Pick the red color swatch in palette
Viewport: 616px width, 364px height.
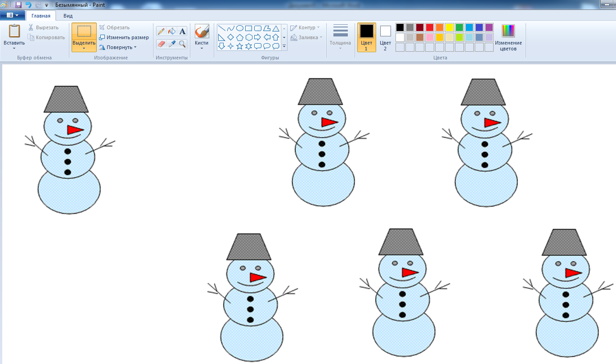pos(429,27)
